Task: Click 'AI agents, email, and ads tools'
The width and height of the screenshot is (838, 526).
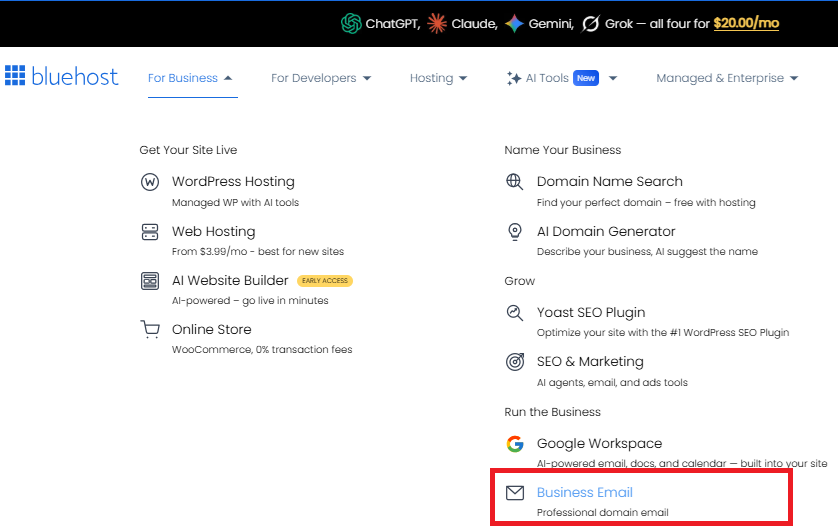Action: pos(612,383)
